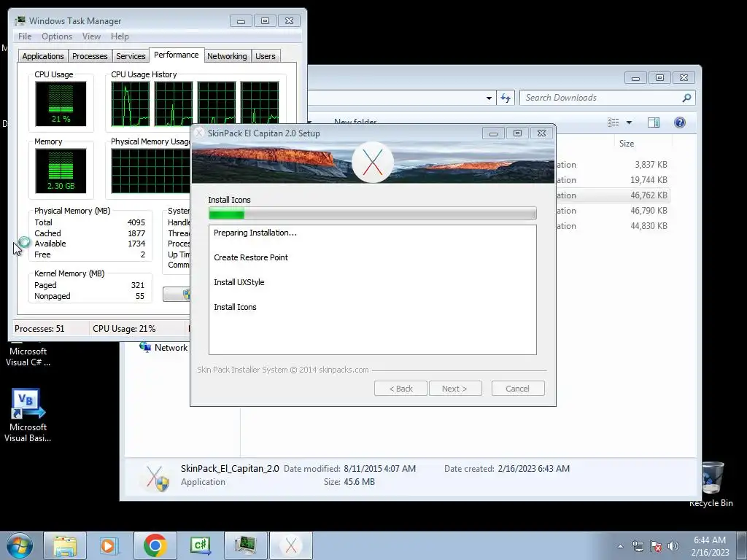Screen dimensions: 747x560
Task: Switch to the Users tab
Action: pos(266,56)
